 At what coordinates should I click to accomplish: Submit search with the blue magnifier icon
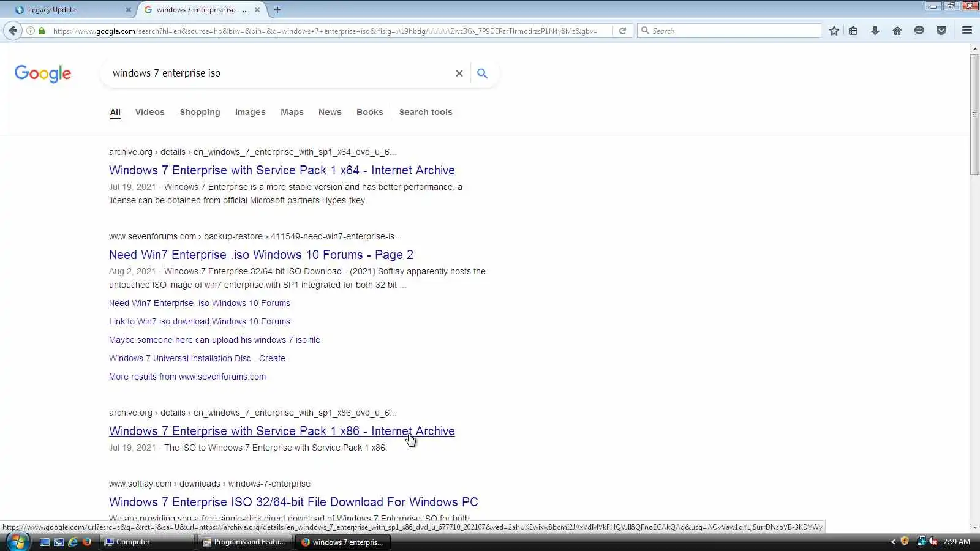483,73
